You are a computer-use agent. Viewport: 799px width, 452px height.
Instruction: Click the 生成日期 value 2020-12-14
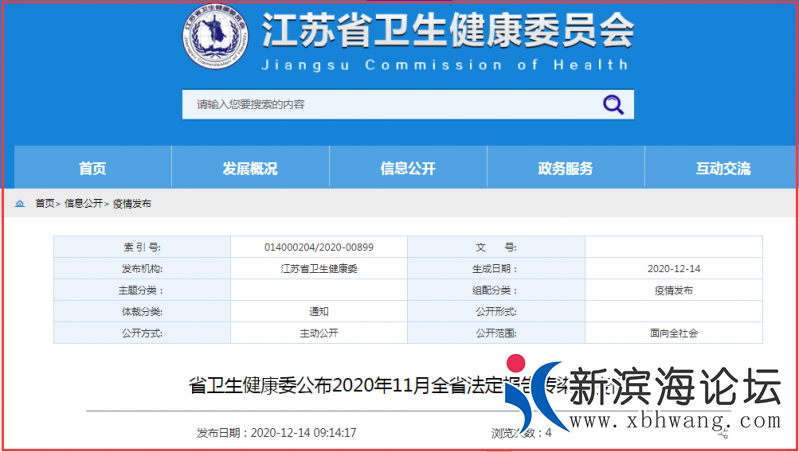(672, 268)
